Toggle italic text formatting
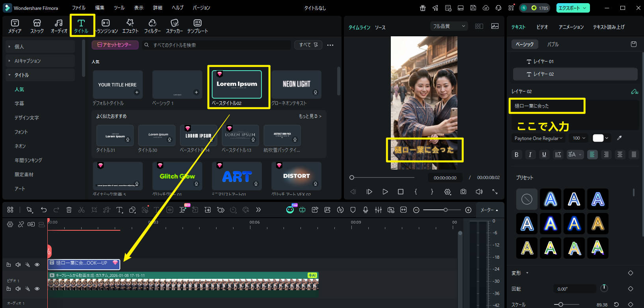Screen dimensions: 644x308 point(530,155)
